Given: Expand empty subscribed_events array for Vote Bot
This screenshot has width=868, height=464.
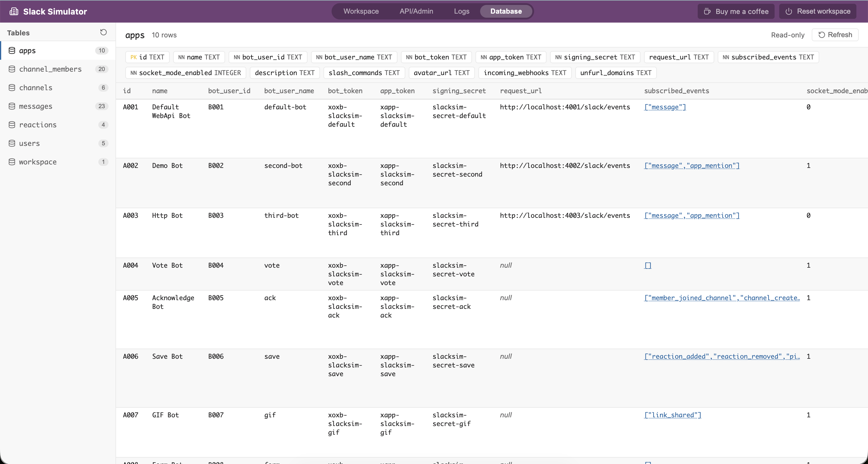Looking at the screenshot, I should click(648, 265).
